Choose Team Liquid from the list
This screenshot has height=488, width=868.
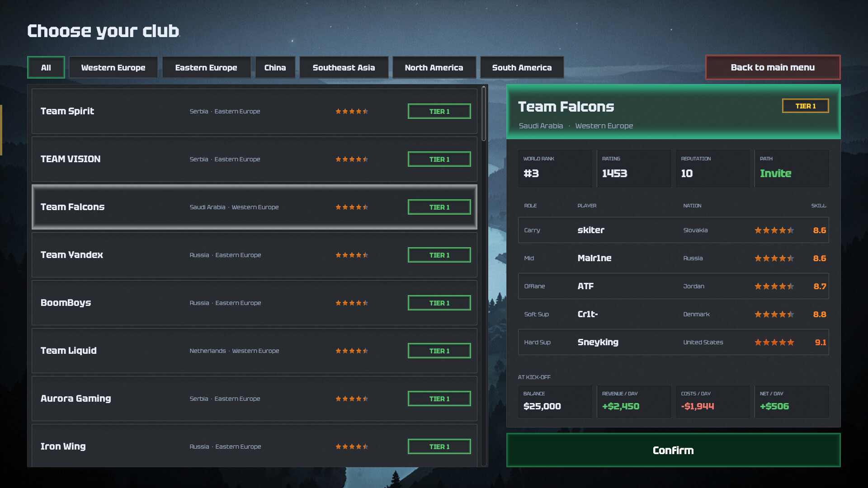point(255,351)
